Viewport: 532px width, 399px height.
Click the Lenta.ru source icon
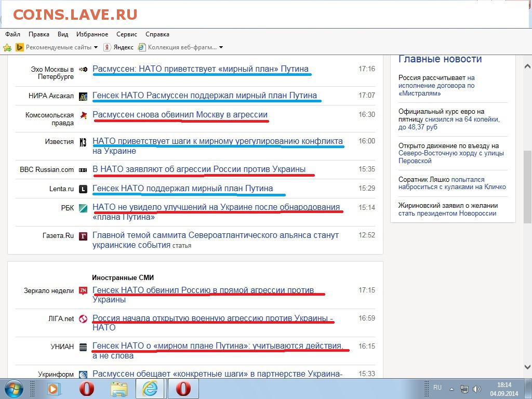[x=83, y=189]
